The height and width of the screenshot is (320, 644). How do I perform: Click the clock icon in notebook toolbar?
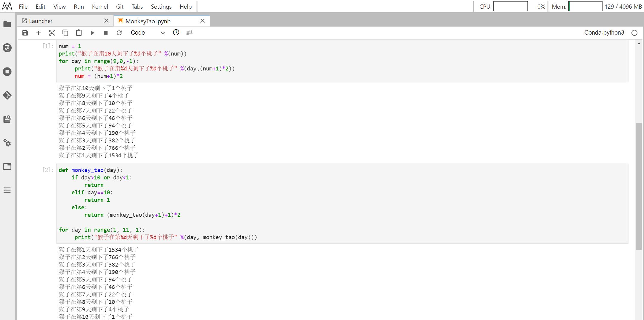point(176,32)
